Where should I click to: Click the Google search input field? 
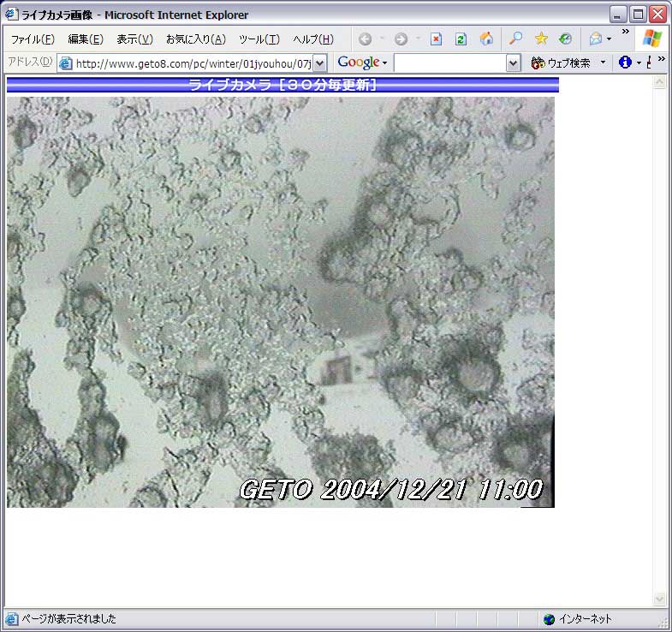point(450,63)
